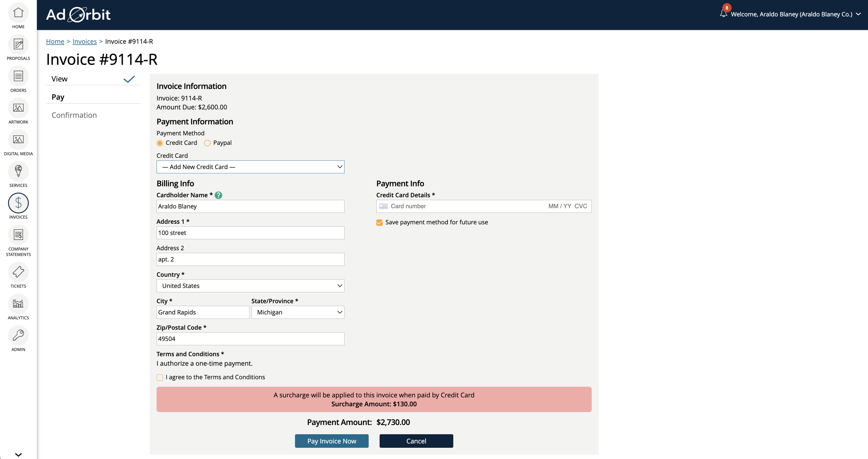Click the Address 2 field
This screenshot has height=459, width=868.
click(x=250, y=259)
